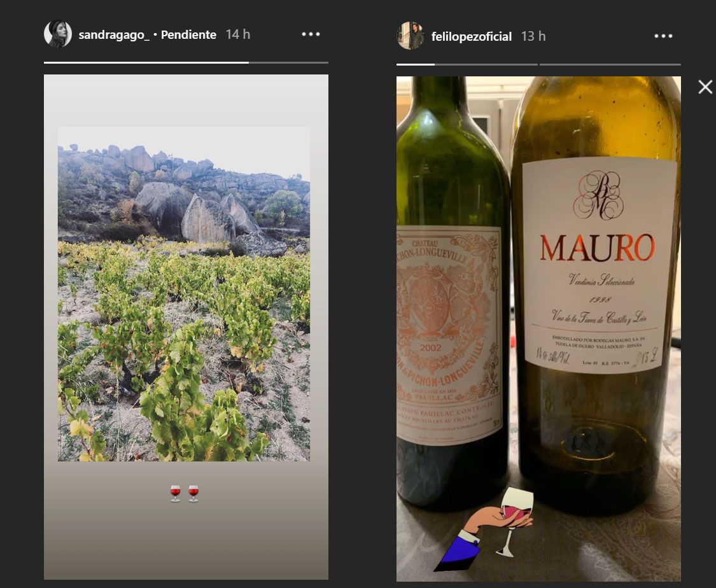Open sandragago_ profile picture
This screenshot has width=716, height=588.
point(58,34)
